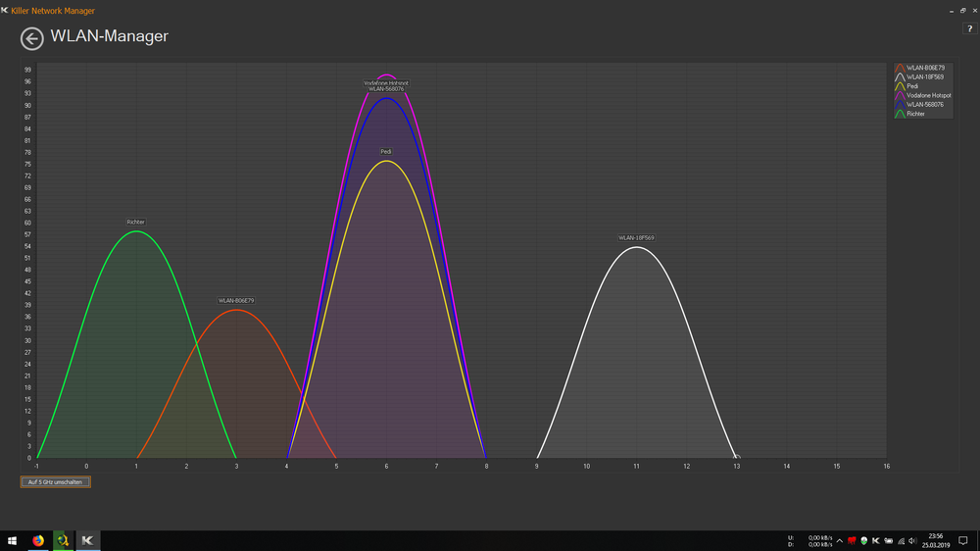Click the yellow Pedi swatch in the legend
This screenshot has width=980, height=551.
pos(900,86)
